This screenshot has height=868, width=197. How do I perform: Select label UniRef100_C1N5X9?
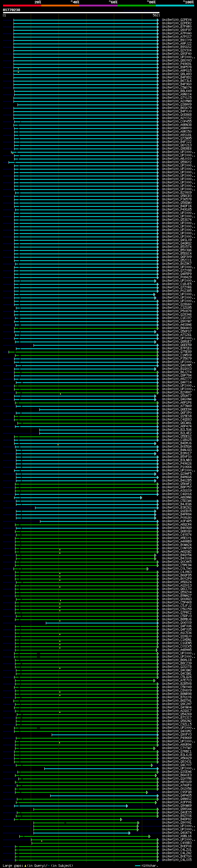(177, 355)
